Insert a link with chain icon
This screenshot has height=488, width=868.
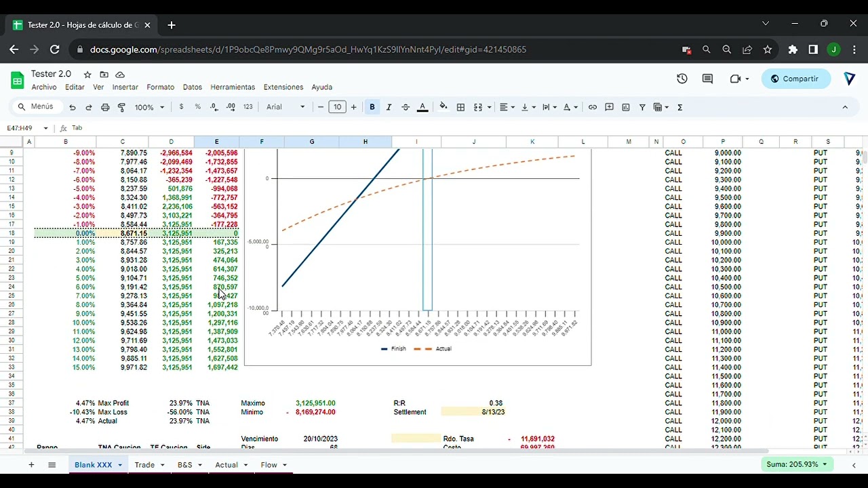[593, 107]
